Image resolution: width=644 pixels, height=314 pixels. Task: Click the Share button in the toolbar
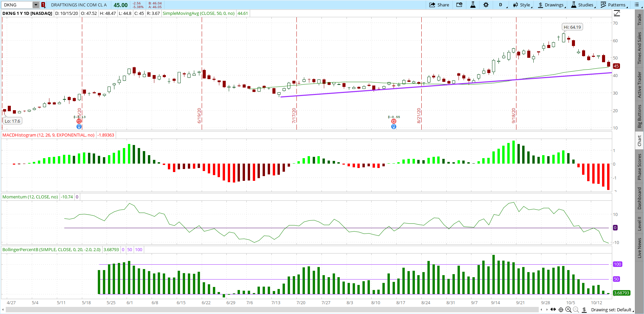pyautogui.click(x=439, y=5)
